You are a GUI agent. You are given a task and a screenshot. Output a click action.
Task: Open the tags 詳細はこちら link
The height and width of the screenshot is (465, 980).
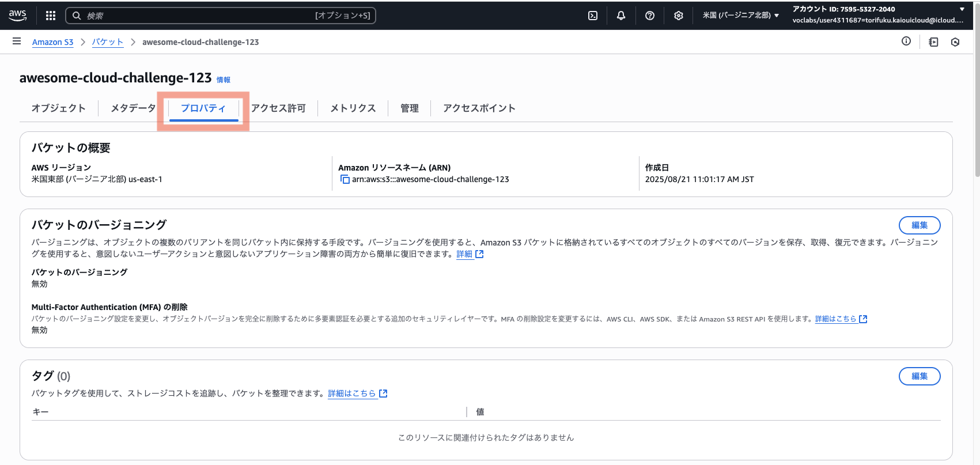pyautogui.click(x=358, y=394)
